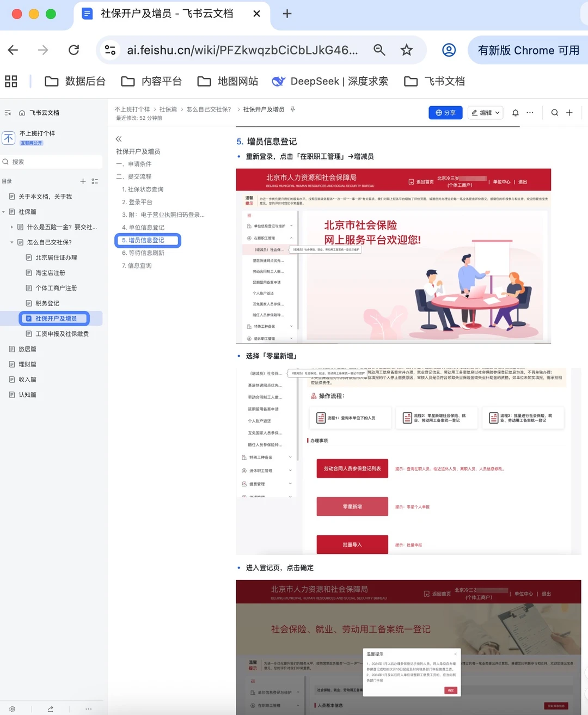
Task: Jump to outline item 1. 社保状态查询
Action: pyautogui.click(x=143, y=190)
